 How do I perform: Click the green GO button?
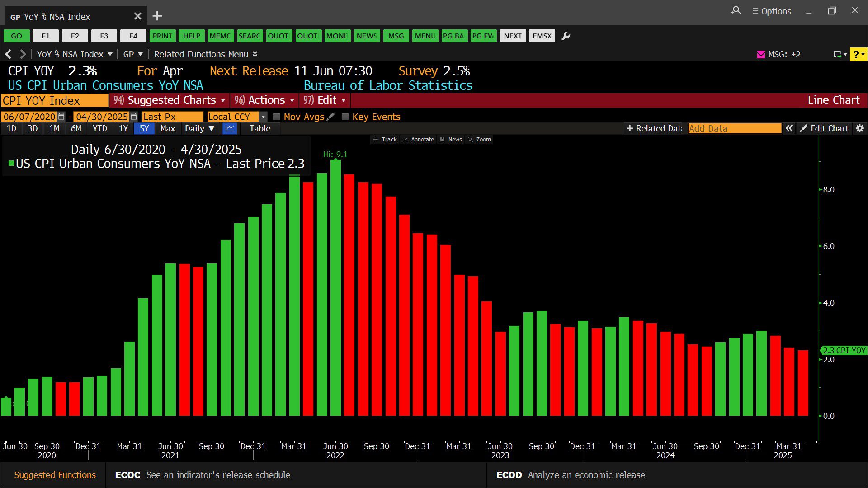coord(16,36)
